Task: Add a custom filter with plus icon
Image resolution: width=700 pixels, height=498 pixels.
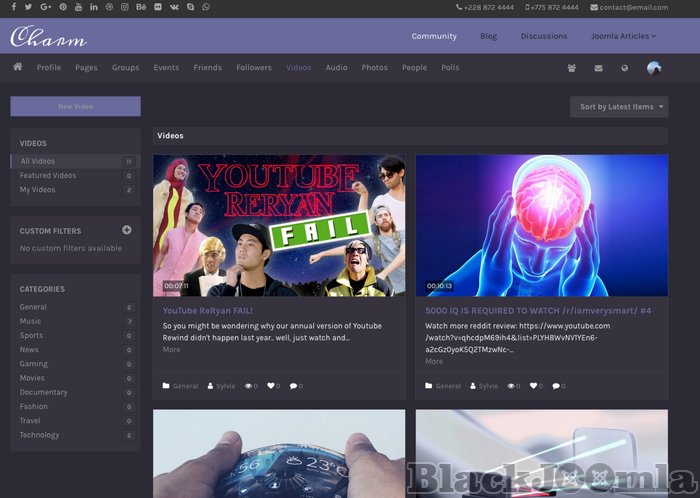Action: coord(127,230)
